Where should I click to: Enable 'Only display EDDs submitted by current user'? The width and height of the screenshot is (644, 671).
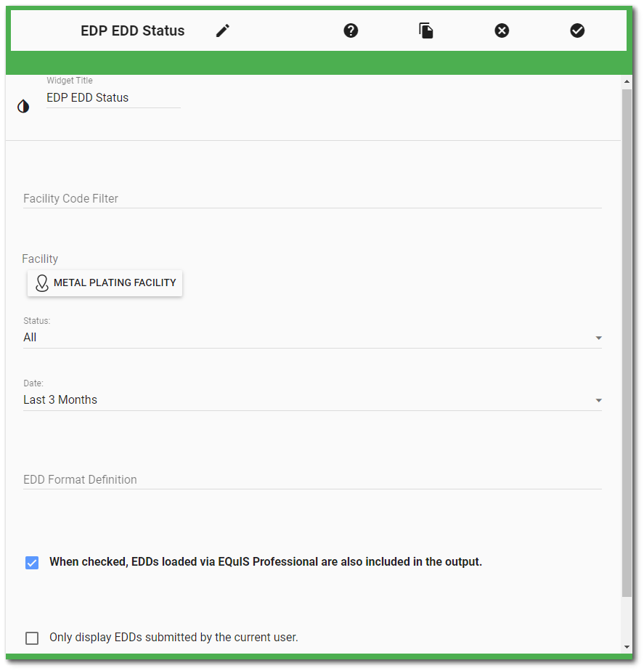[x=32, y=638]
